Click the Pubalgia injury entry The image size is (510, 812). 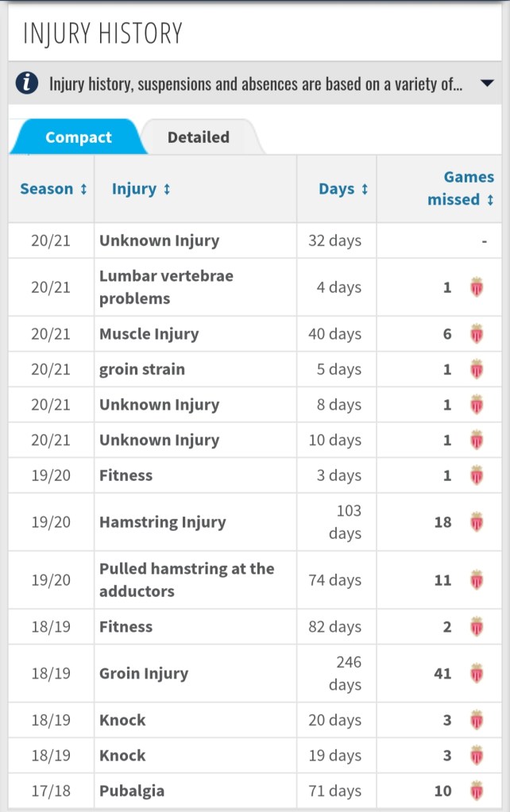point(131,791)
